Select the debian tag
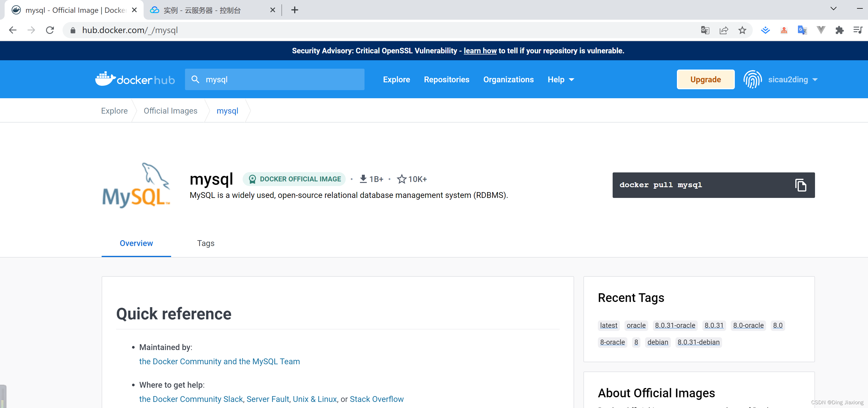868x408 pixels. [x=658, y=342]
